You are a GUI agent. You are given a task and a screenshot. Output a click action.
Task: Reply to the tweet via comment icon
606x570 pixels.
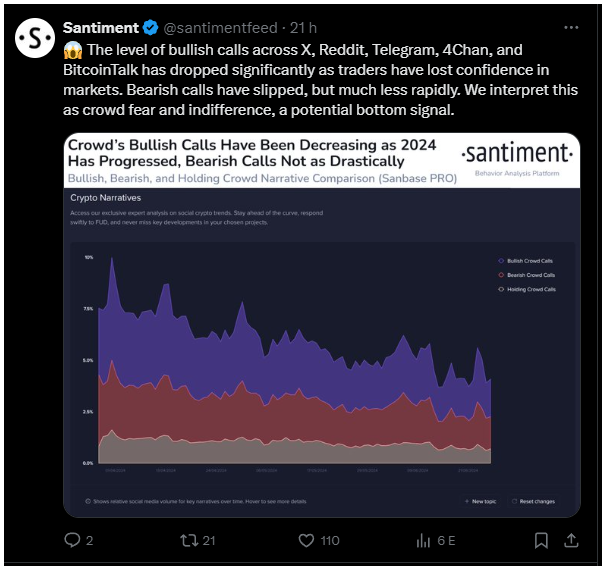click(72, 540)
